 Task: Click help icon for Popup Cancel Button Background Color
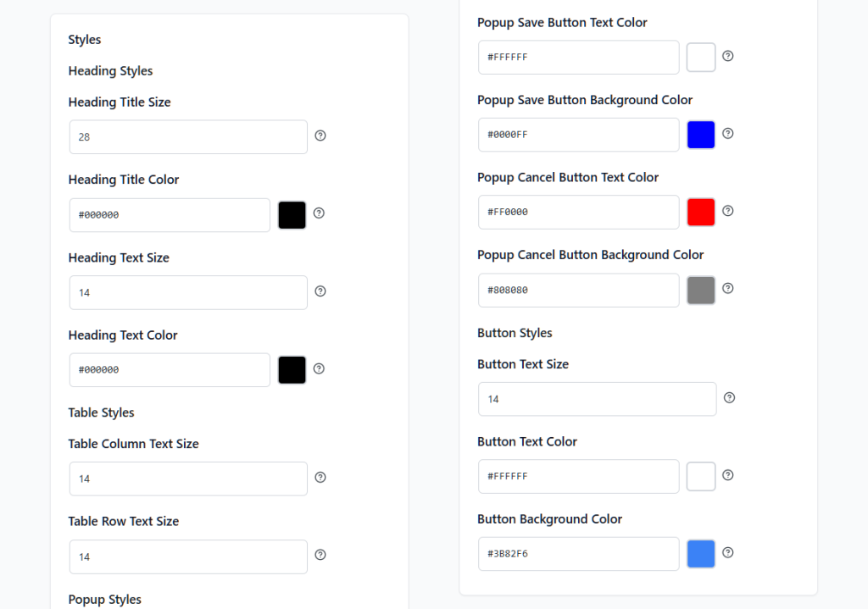tap(727, 289)
